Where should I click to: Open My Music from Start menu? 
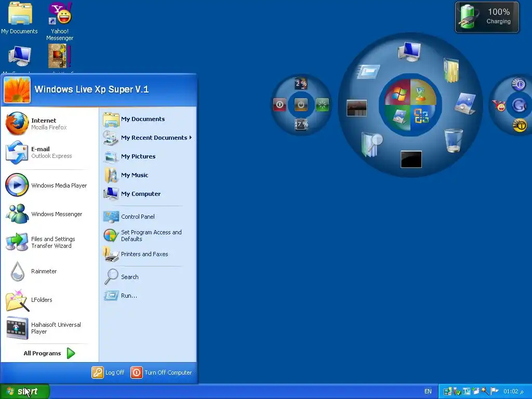tap(148, 175)
